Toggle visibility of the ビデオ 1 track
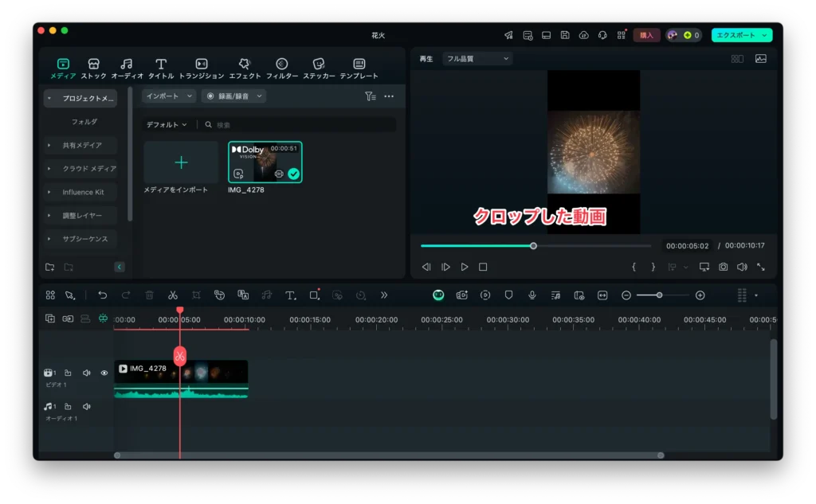 pyautogui.click(x=104, y=373)
